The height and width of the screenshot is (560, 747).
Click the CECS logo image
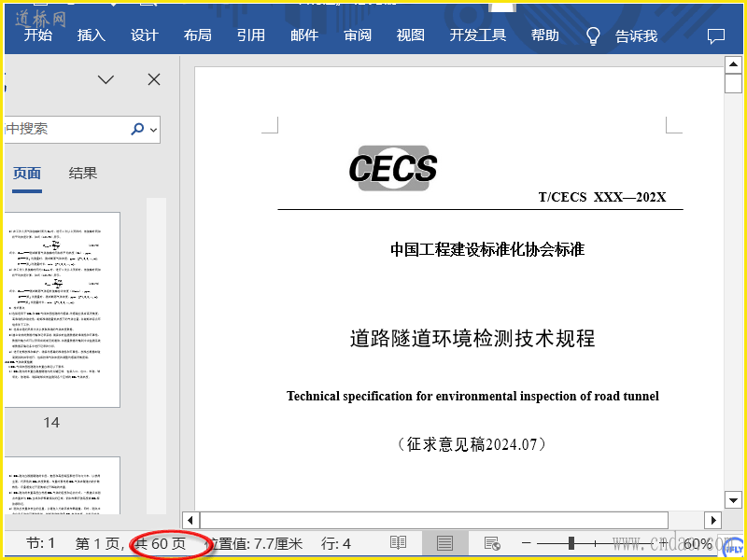pos(393,168)
